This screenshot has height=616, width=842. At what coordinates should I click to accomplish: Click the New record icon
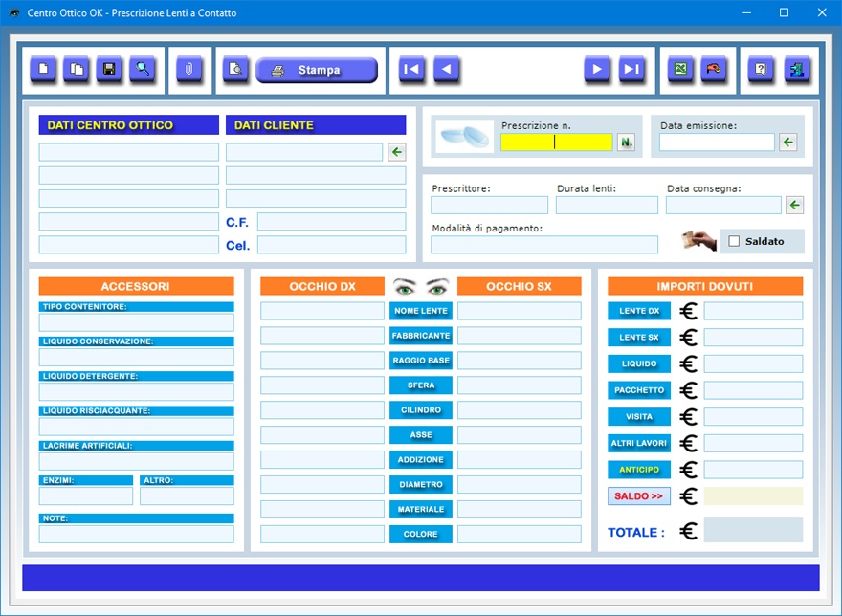pos(43,69)
